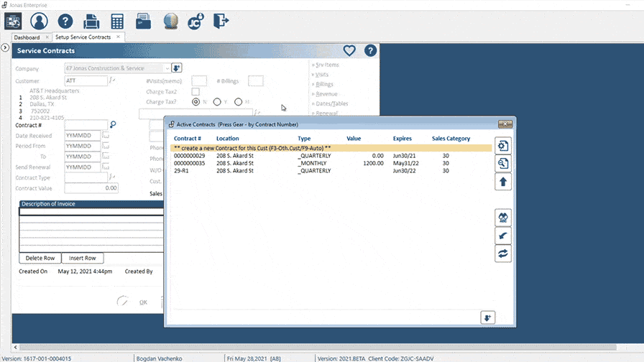This screenshot has height=362, width=644.
Task: Select create a new Contract row
Action: [331, 148]
